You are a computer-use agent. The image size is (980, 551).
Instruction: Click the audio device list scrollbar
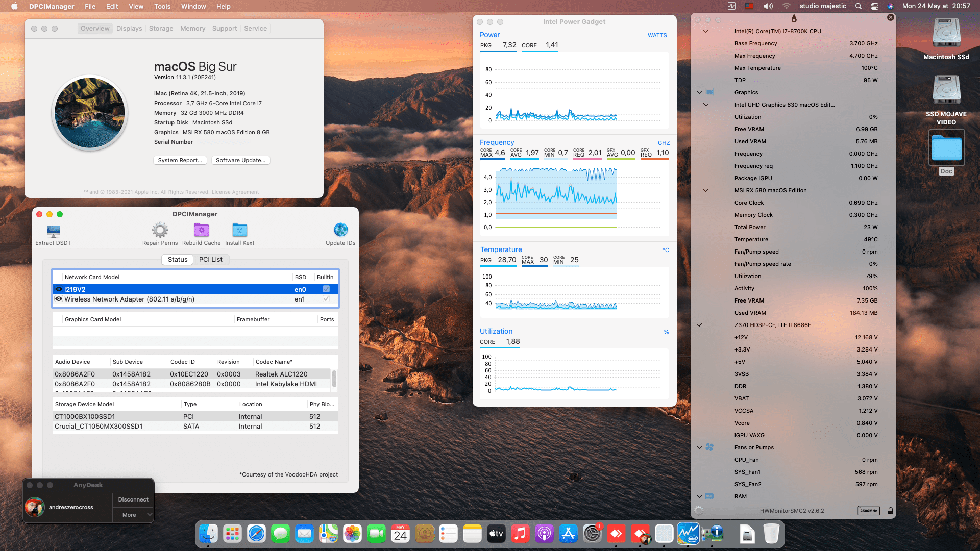click(334, 379)
